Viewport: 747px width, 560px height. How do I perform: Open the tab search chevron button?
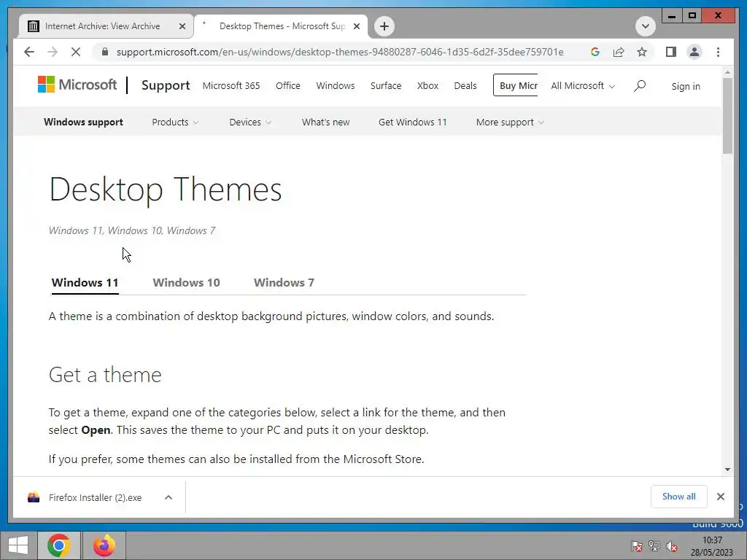coord(646,26)
